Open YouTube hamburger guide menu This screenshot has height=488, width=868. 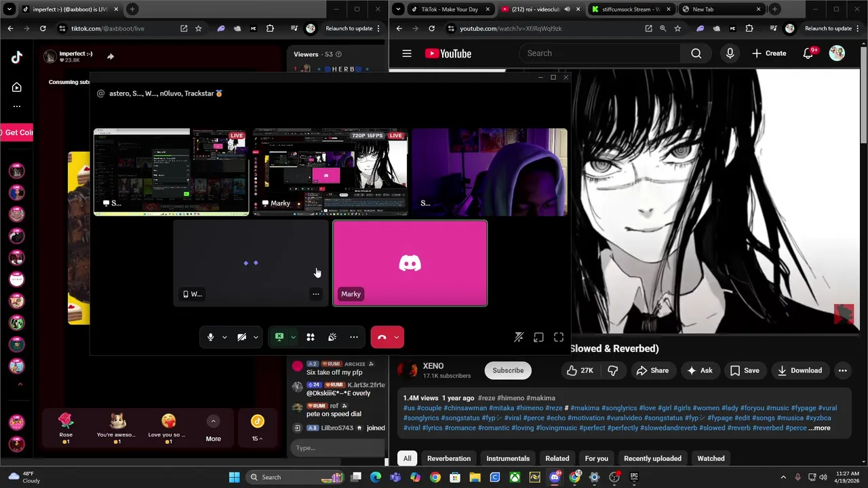pyautogui.click(x=407, y=54)
